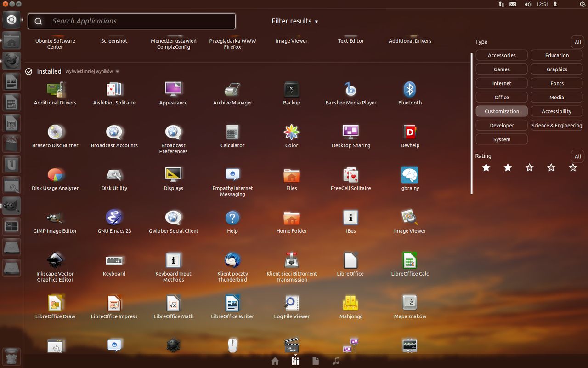Screen dimensions: 588x368
Task: Focus the Search Applications field
Action: point(132,21)
